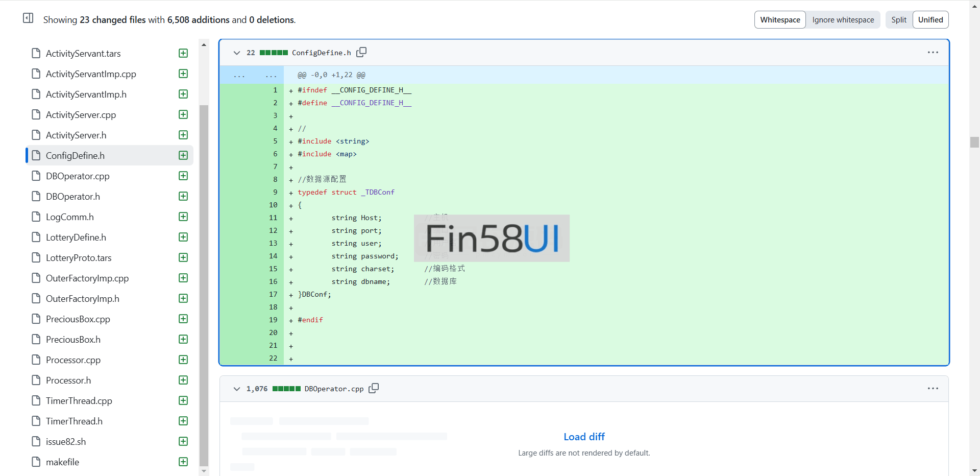980x476 pixels.
Task: Enable Ignore whitespace option
Action: 843,20
